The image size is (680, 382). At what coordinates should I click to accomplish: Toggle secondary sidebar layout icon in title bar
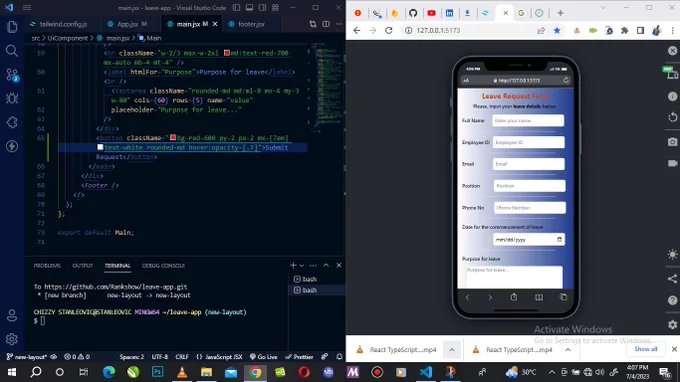(x=262, y=7)
